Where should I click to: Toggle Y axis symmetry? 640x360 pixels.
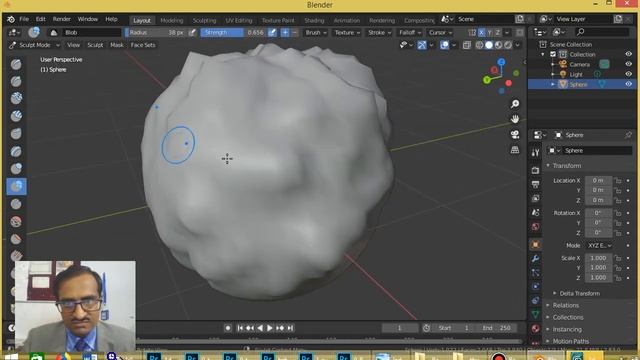pyautogui.click(x=489, y=33)
